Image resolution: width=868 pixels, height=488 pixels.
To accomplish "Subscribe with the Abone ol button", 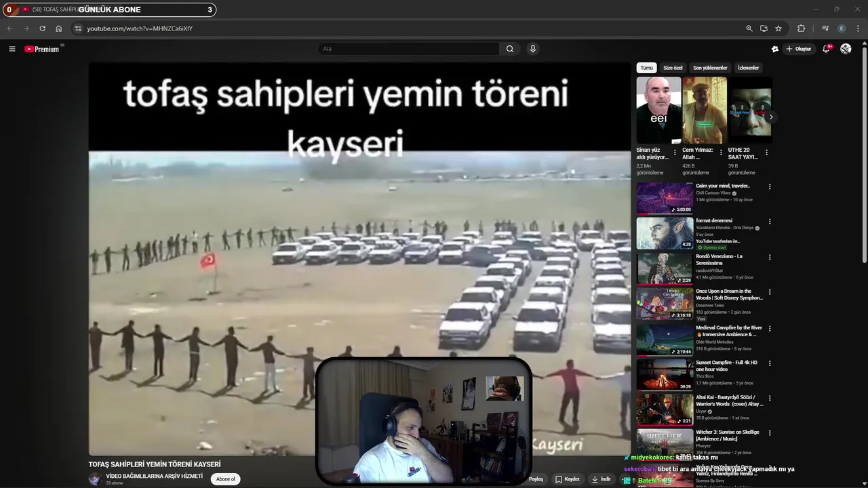I will point(226,479).
